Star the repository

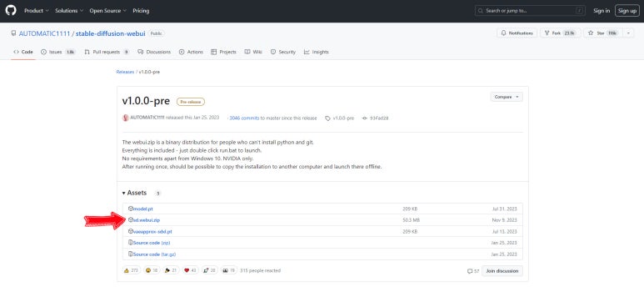tap(603, 33)
